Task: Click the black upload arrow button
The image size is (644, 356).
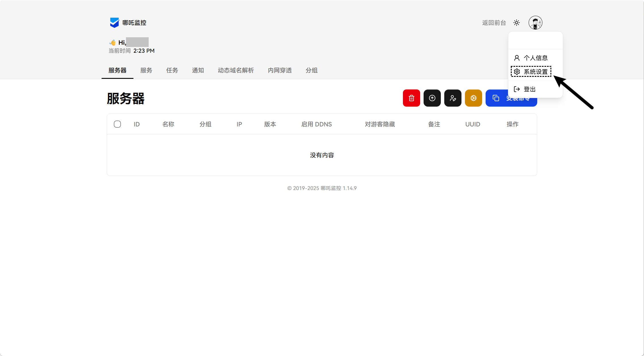Action: [x=432, y=98]
